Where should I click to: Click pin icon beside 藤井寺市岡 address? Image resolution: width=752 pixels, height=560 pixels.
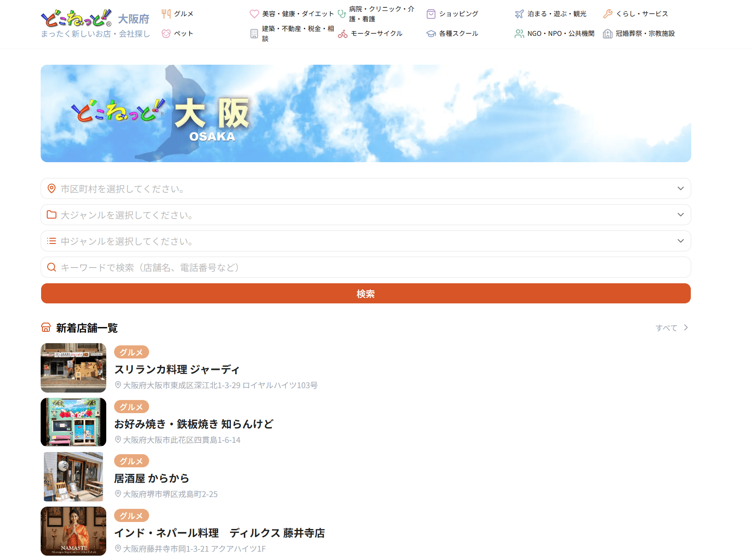pos(118,548)
